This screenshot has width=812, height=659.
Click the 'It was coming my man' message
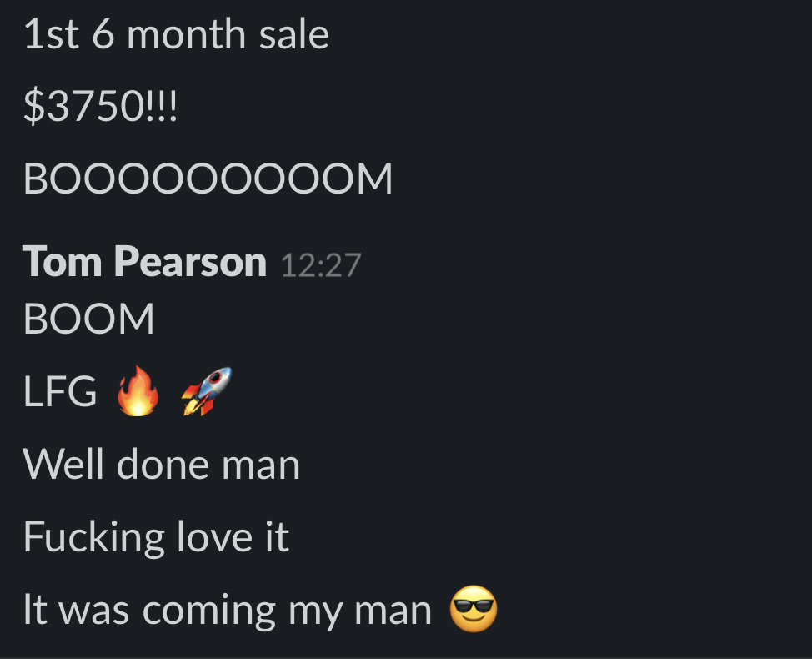click(x=228, y=611)
